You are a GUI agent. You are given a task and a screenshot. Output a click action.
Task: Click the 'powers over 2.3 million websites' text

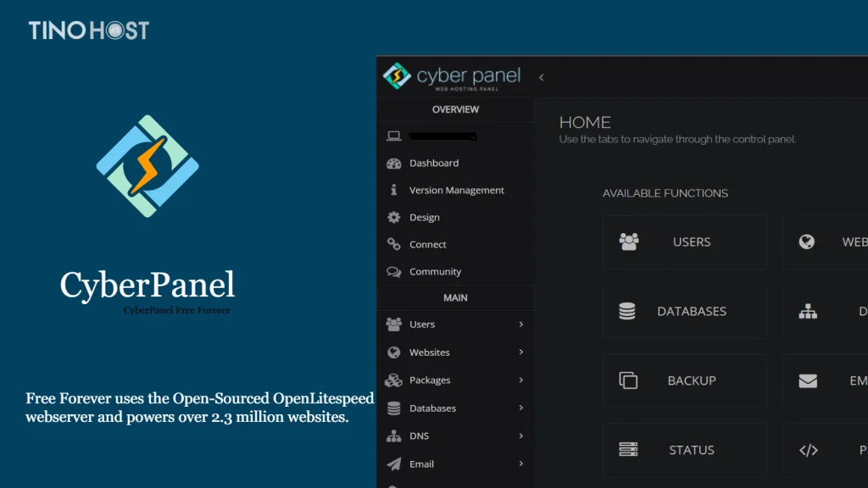[237, 417]
